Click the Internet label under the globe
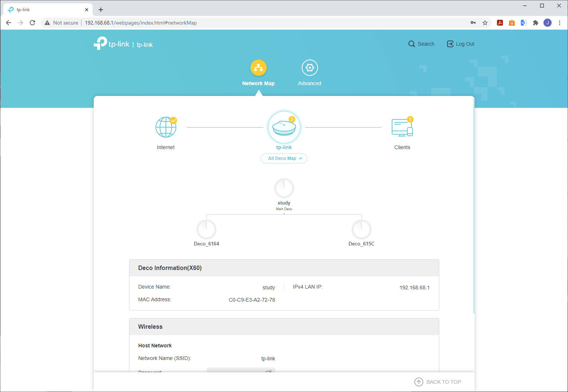 166,147
